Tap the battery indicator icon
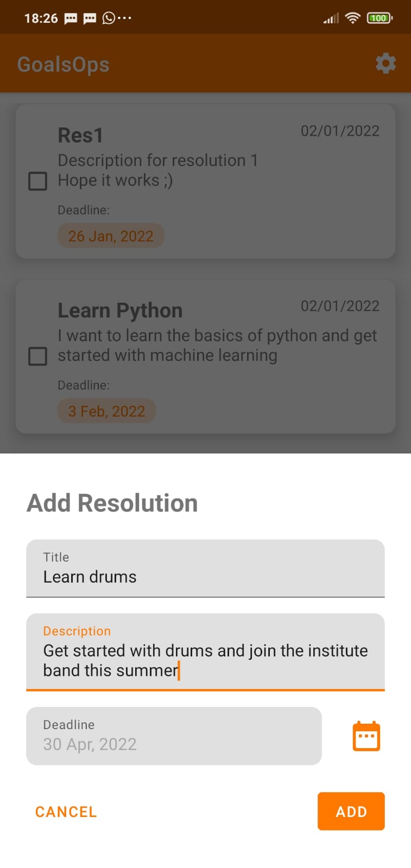The height and width of the screenshot is (868, 411). pos(380,18)
